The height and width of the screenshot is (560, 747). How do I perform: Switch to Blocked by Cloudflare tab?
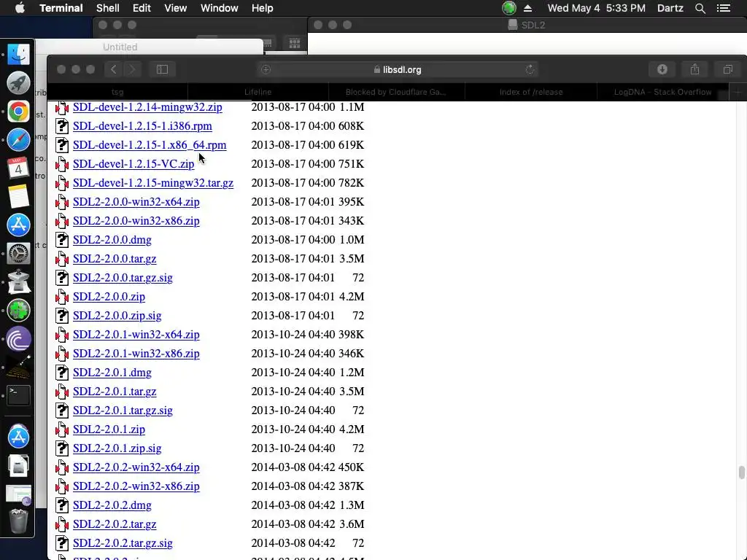coord(396,92)
